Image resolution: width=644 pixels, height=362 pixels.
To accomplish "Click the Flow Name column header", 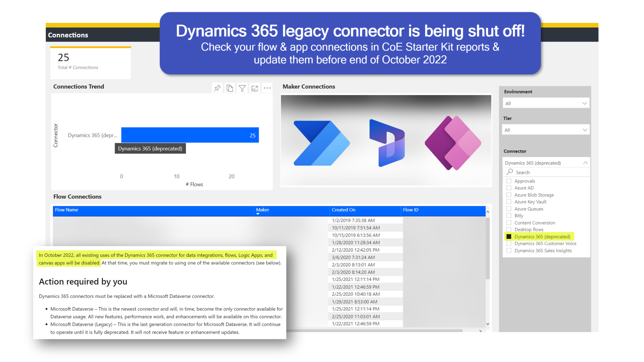I will [67, 210].
